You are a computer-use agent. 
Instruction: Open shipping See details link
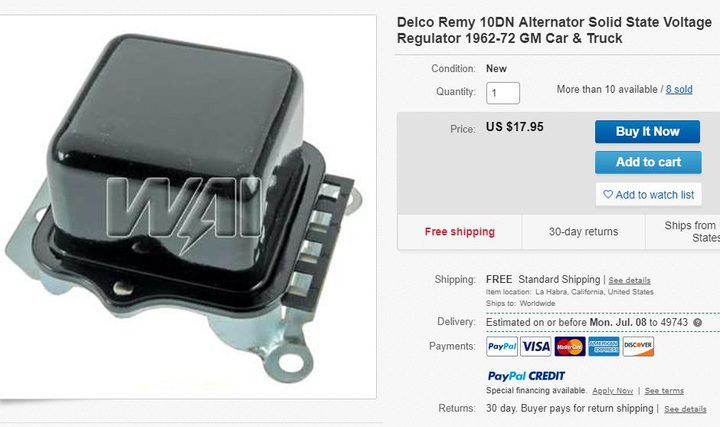[629, 281]
